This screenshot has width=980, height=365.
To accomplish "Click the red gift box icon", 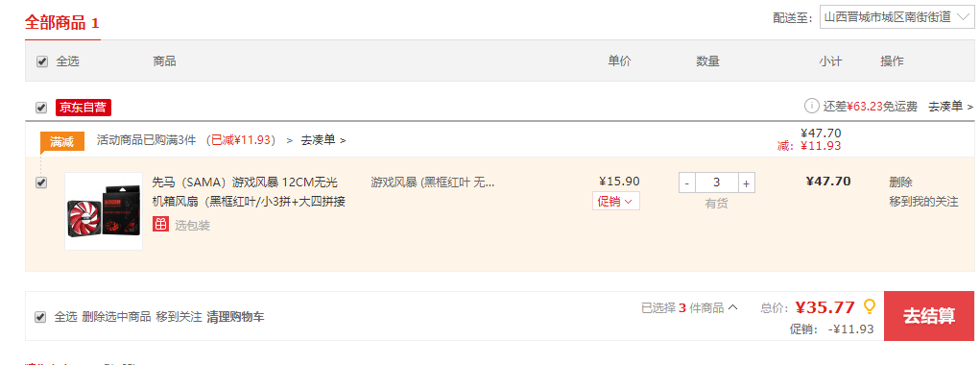I will 160,224.
